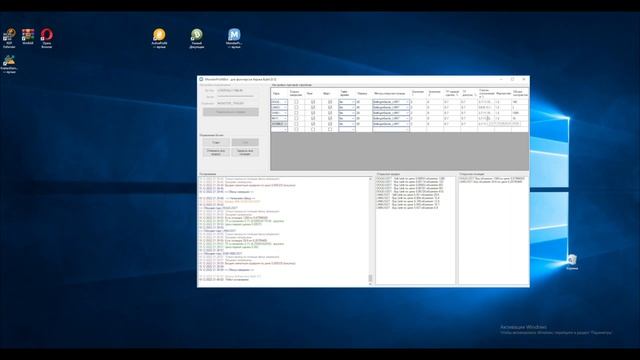Click the API key field in credentials panel

[237, 90]
